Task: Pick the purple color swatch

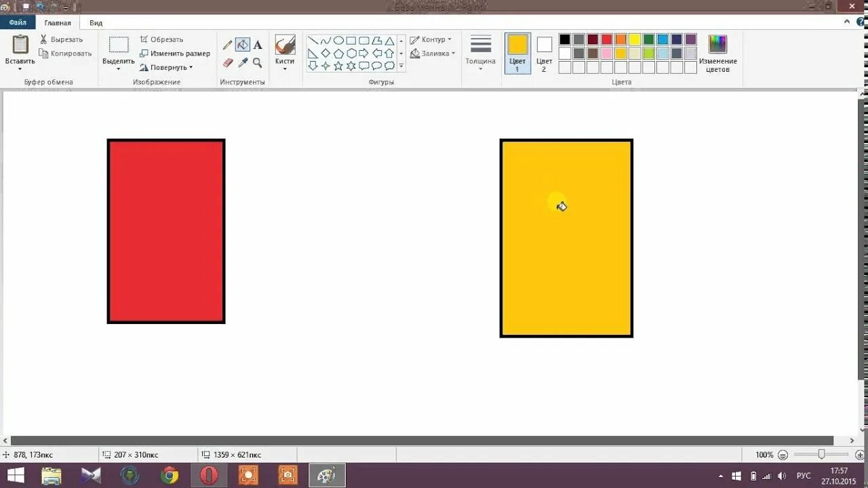Action: coord(691,39)
